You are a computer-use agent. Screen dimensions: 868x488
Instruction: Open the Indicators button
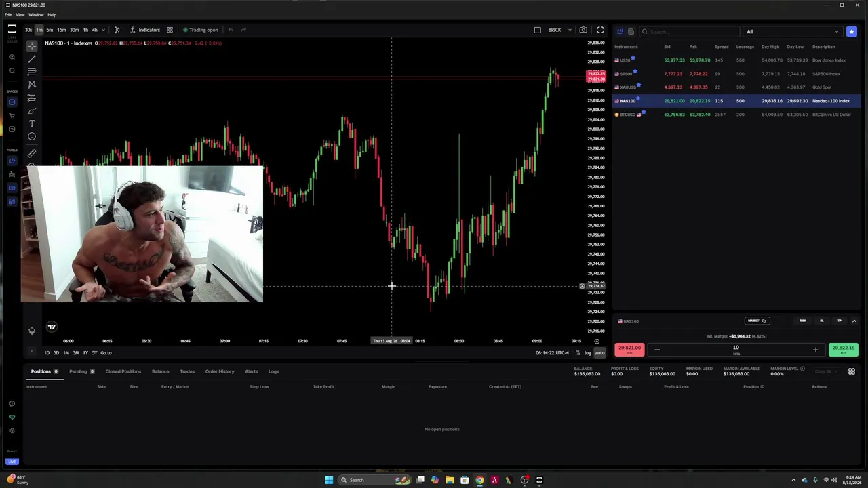[145, 30]
